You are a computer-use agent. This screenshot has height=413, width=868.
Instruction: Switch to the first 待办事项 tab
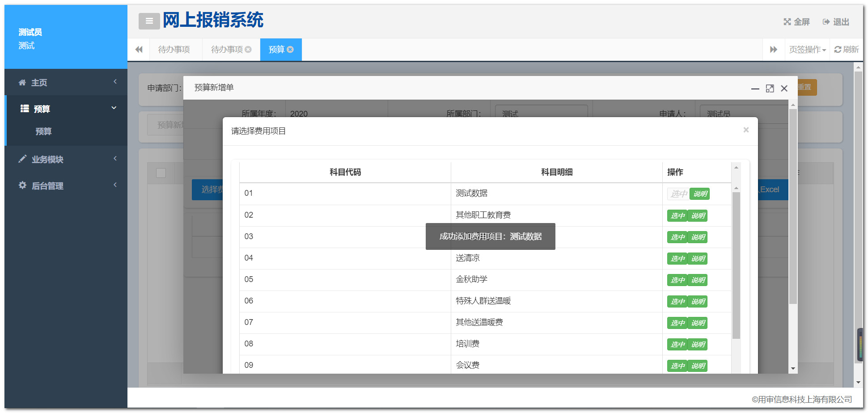coord(174,50)
